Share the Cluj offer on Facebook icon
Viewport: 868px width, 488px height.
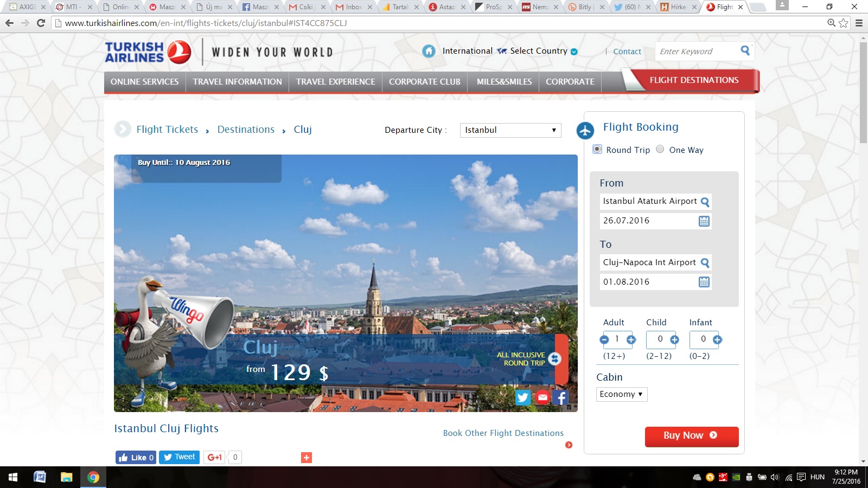click(560, 397)
